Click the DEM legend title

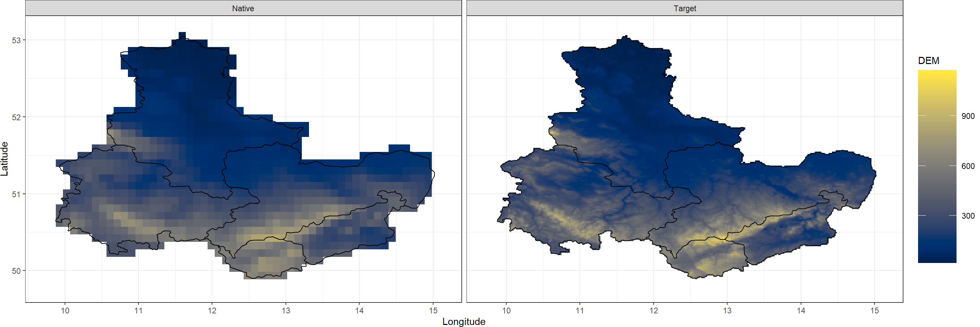coord(928,61)
